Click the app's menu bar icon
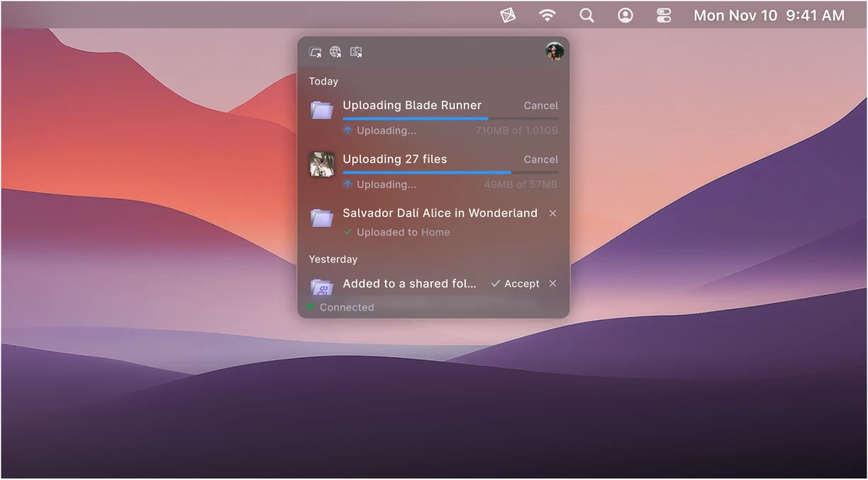868x480 pixels. tap(508, 15)
